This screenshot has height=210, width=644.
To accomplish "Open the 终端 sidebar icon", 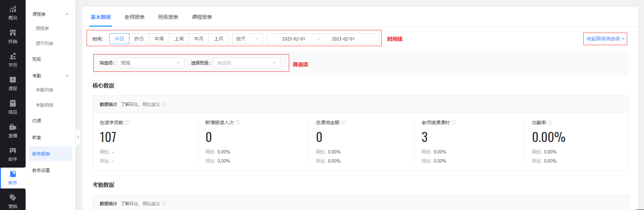I will point(13,36).
